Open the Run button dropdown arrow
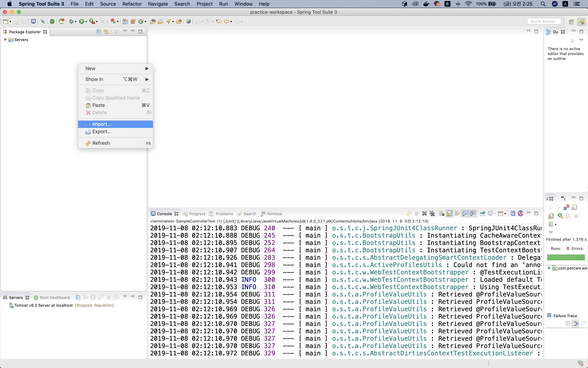 click(86, 22)
